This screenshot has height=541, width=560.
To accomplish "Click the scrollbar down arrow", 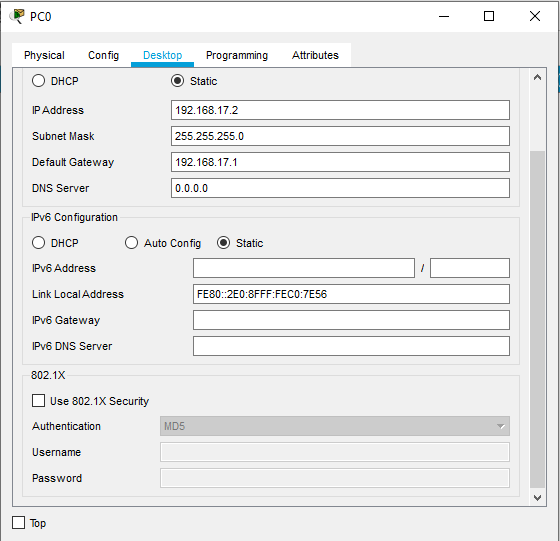I will (537, 497).
